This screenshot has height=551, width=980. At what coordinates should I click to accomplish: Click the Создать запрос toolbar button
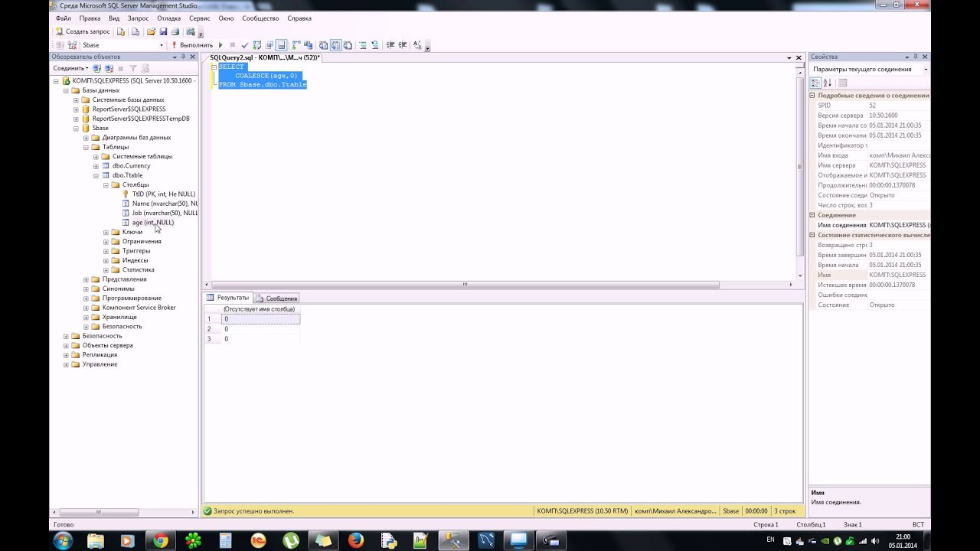coord(83,31)
